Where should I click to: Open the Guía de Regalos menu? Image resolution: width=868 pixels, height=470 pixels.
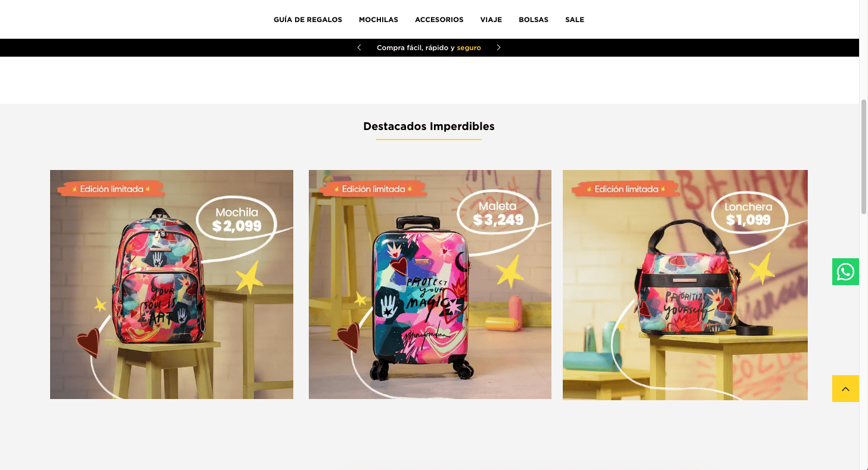tap(308, 20)
